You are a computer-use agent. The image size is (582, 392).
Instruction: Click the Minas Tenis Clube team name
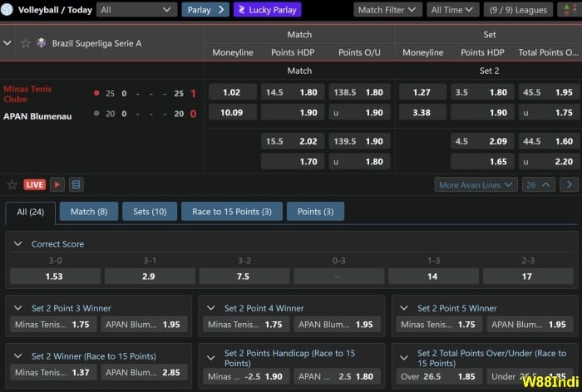click(27, 94)
